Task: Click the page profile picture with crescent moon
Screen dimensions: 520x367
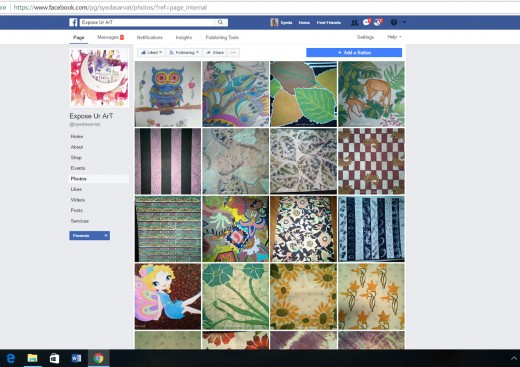Action: [x=99, y=78]
